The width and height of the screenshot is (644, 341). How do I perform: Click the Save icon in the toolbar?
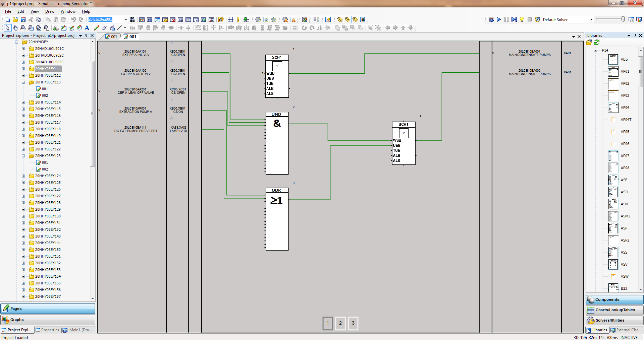(x=23, y=20)
